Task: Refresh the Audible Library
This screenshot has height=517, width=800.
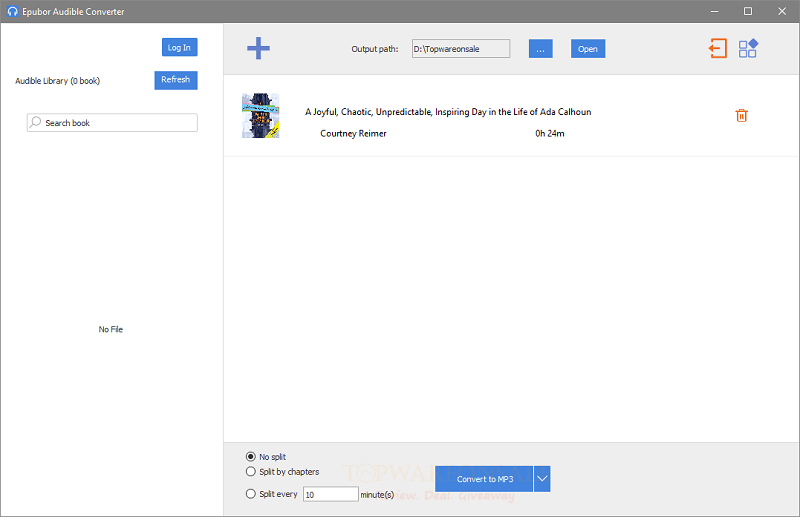Action: tap(176, 80)
